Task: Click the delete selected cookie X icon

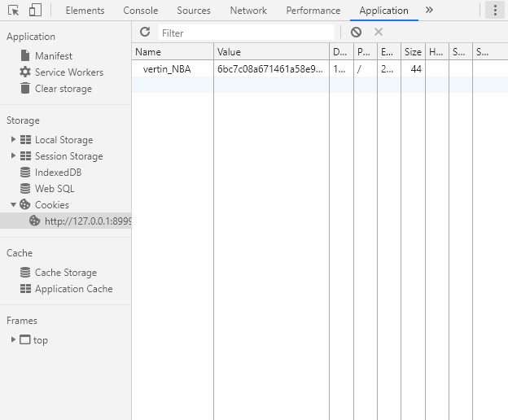Action: click(x=378, y=32)
